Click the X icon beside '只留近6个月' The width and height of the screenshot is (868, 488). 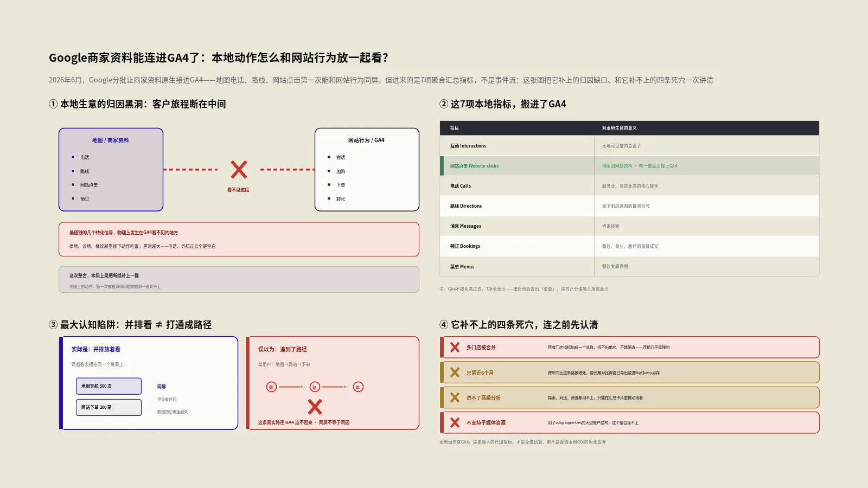tap(455, 373)
